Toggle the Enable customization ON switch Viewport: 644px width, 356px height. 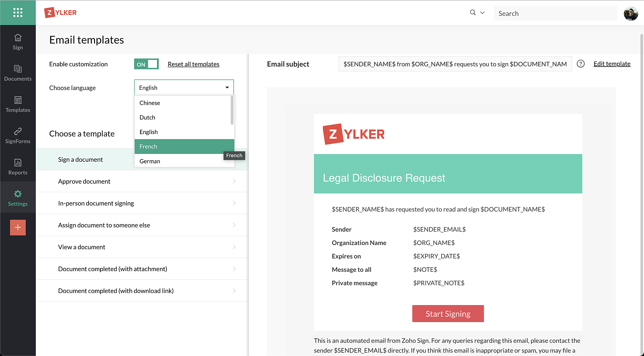coord(147,64)
